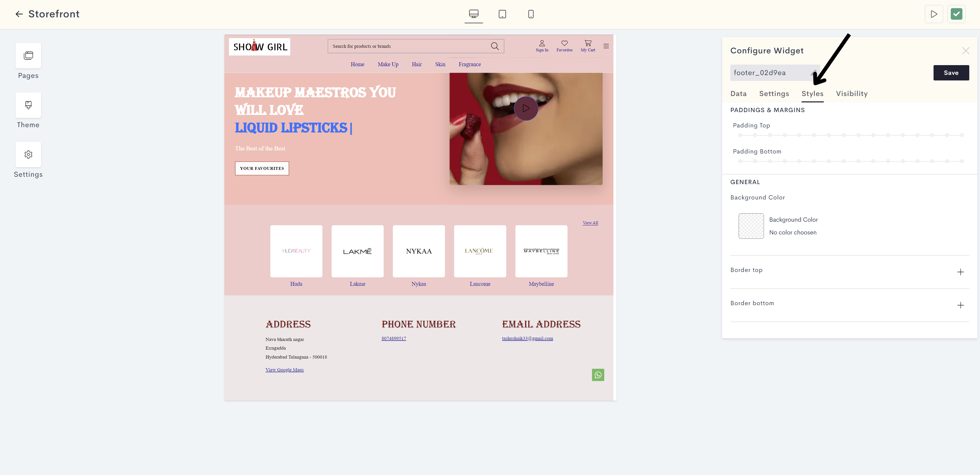Select the Nykaa brand card
The width and height of the screenshot is (980, 475).
click(x=418, y=251)
